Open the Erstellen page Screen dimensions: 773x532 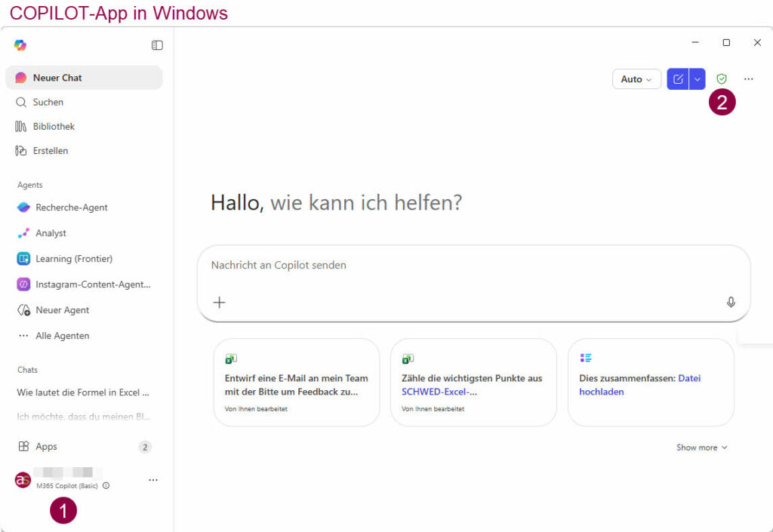point(50,151)
